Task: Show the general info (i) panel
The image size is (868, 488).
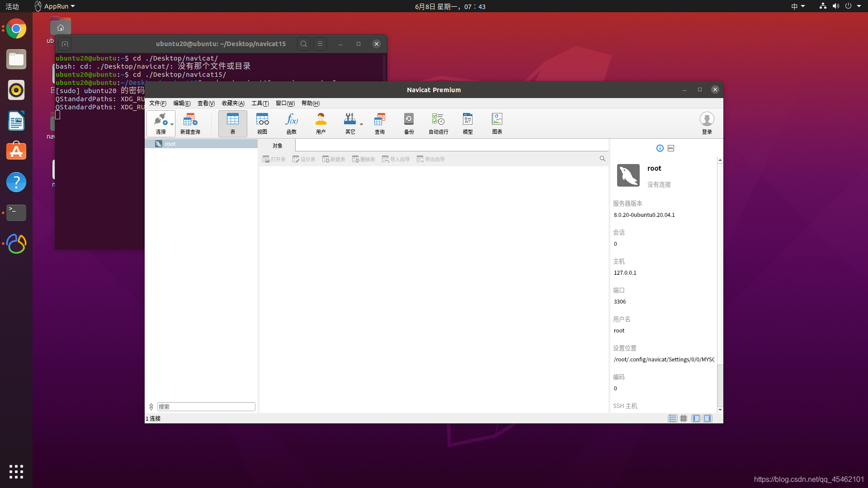Action: (660, 148)
